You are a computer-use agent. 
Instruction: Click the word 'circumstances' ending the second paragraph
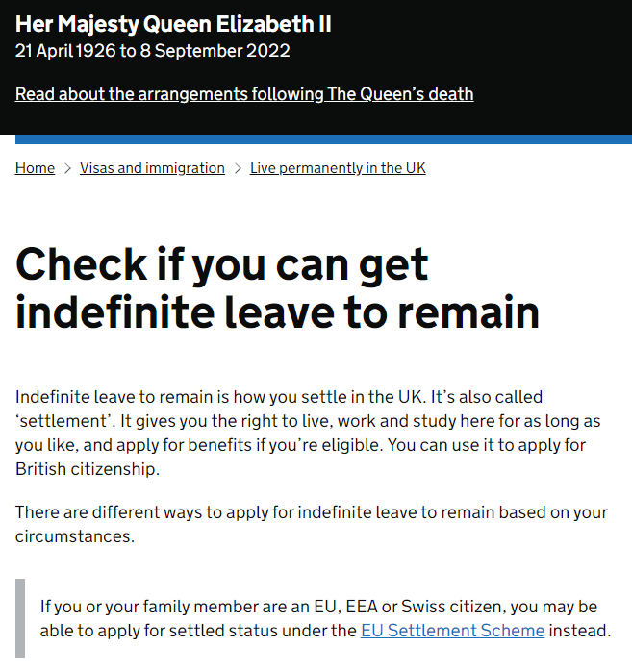tap(74, 536)
